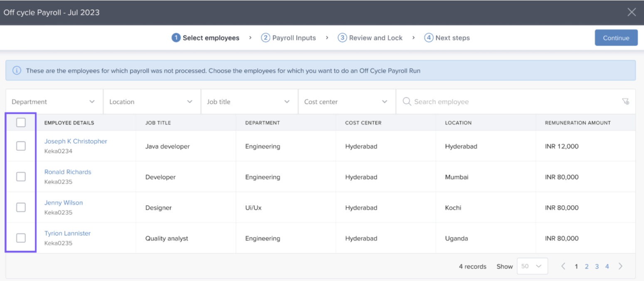Change the Show 50 records dropdown
This screenshot has width=644, height=281.
pyautogui.click(x=532, y=266)
